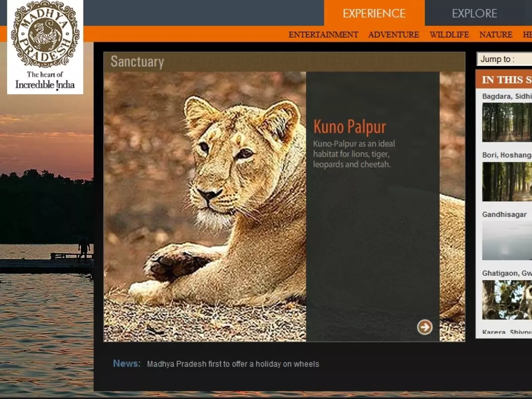The width and height of the screenshot is (532, 399).
Task: Open the ADVENTURE menu
Action: 393,35
